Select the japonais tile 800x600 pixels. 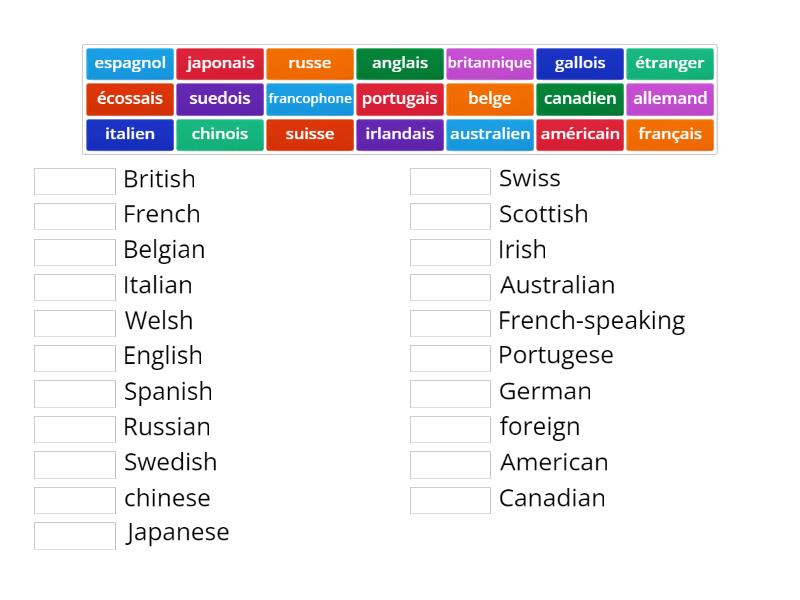(220, 63)
